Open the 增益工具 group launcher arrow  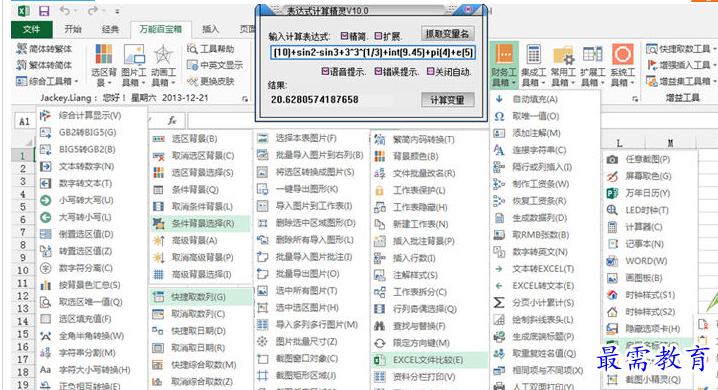[635, 98]
